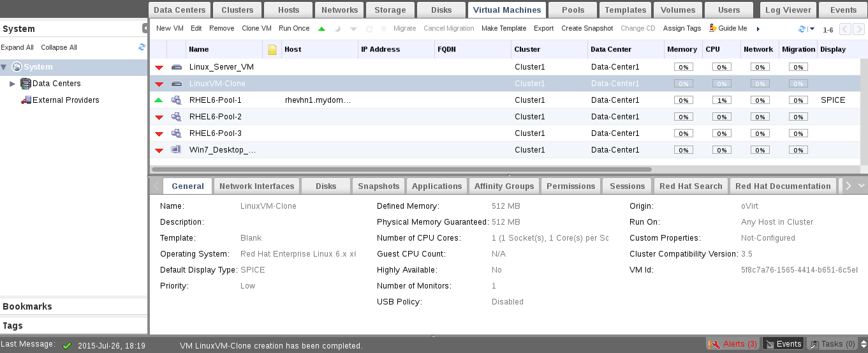868x353 pixels.
Task: Click the Win7_Desktop VM type icon
Action: [176, 150]
